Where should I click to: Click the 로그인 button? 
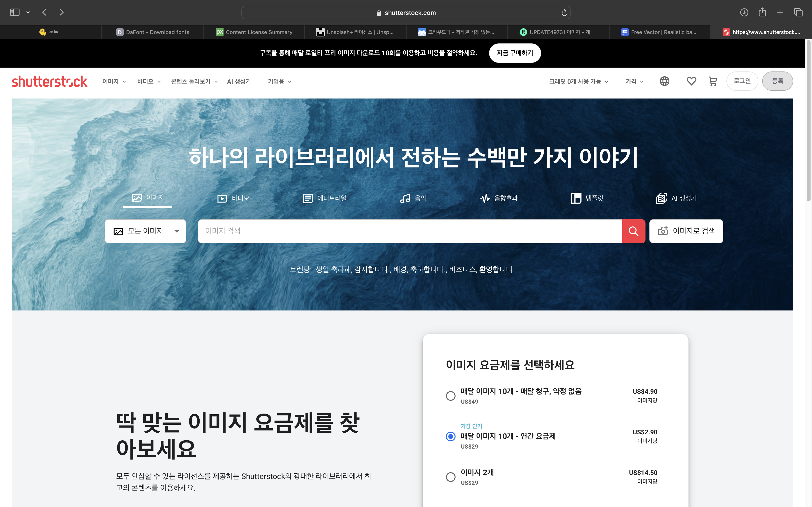[x=742, y=81]
